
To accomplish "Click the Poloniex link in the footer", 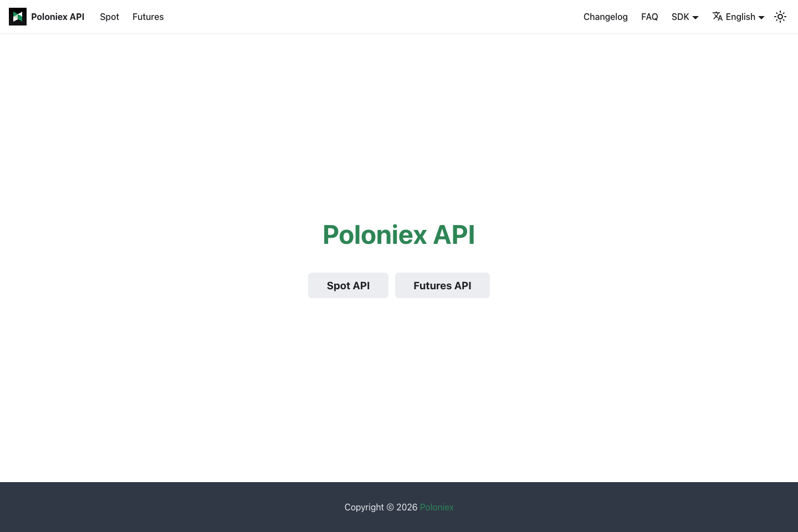I will point(437,507).
